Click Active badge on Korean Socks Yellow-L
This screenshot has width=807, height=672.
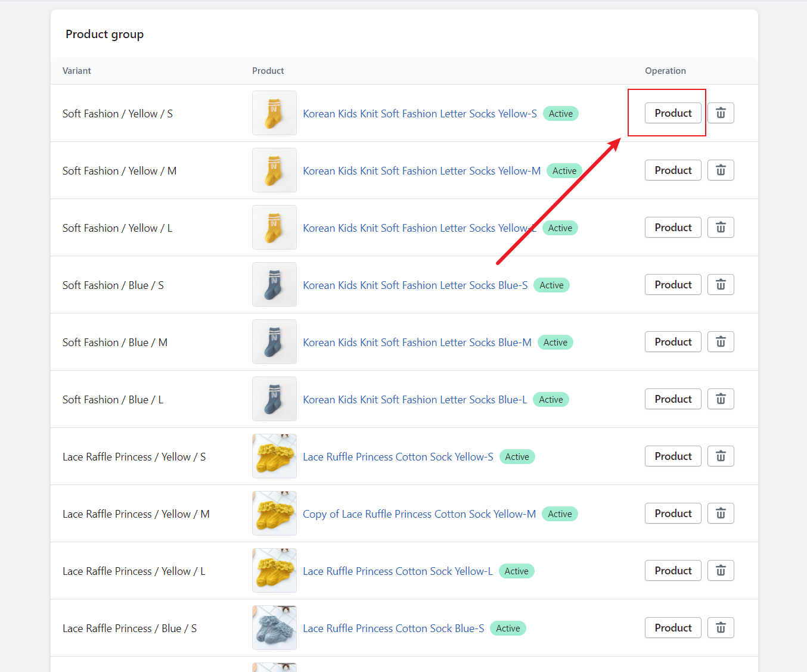point(560,228)
